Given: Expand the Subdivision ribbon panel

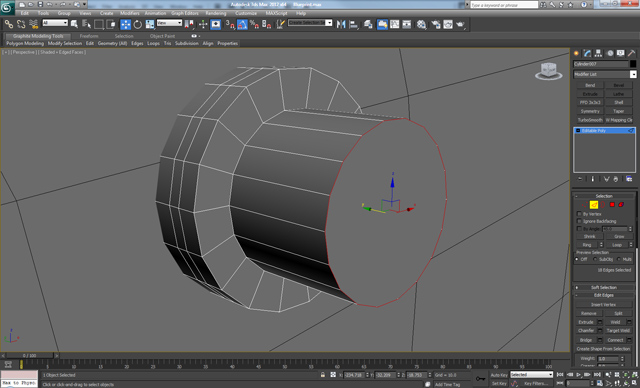Looking at the screenshot, I should pyautogui.click(x=187, y=43).
